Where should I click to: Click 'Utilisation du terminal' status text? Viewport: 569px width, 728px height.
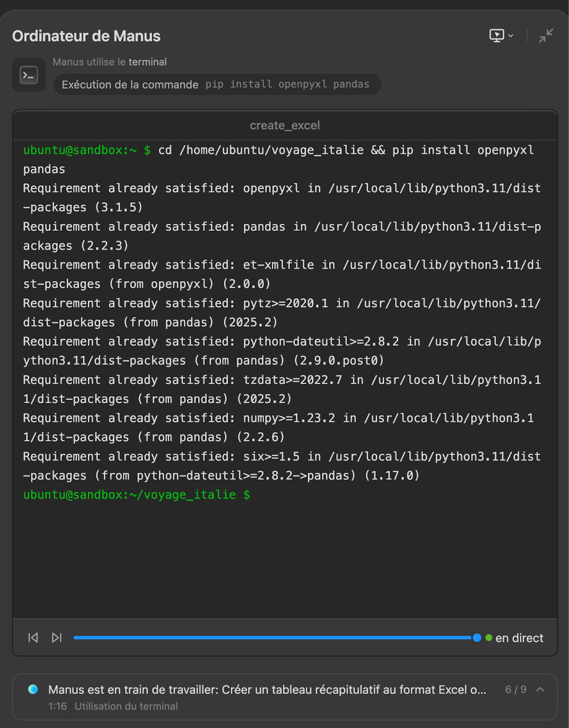point(126,706)
